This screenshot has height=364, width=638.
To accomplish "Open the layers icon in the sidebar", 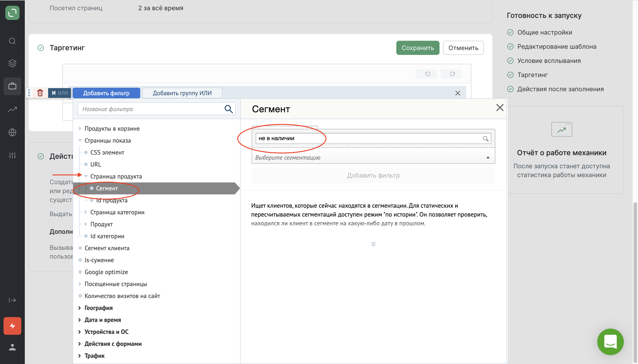I will coord(12,63).
